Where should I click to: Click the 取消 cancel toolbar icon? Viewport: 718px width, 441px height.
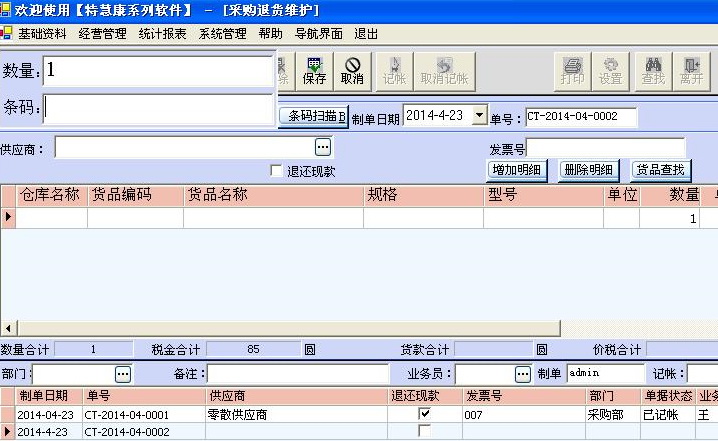[352, 71]
